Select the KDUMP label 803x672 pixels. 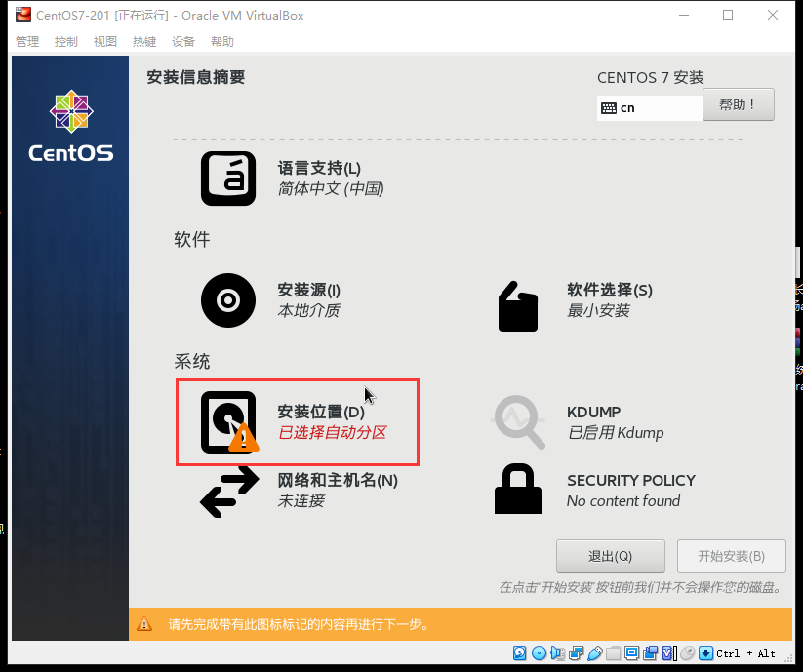coord(593,412)
